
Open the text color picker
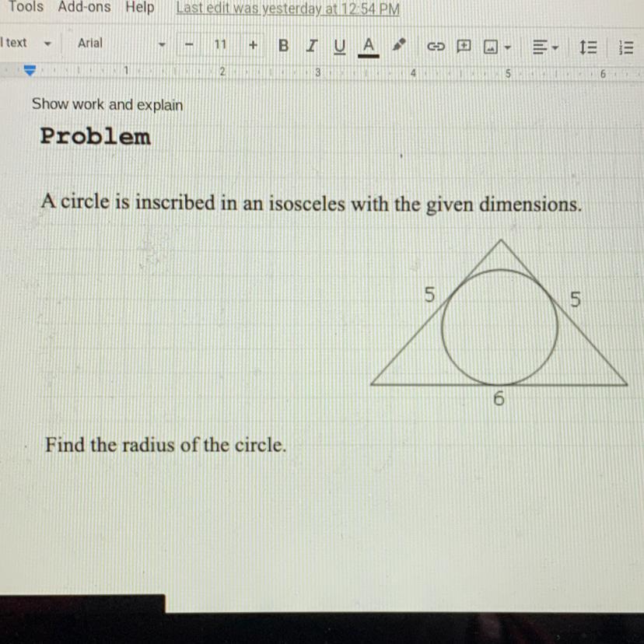click(369, 47)
